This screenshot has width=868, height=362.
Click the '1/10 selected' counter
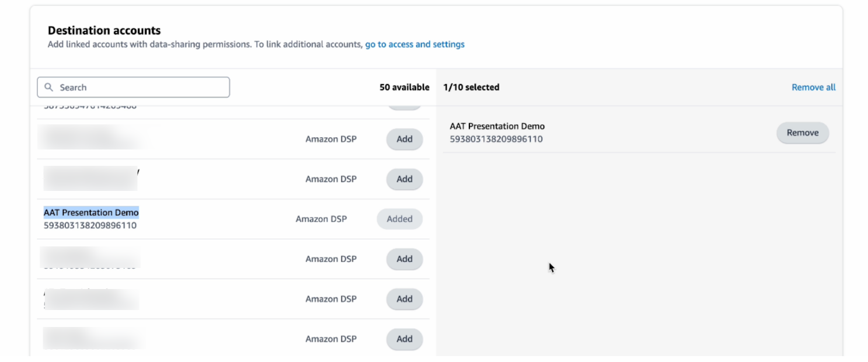point(471,88)
